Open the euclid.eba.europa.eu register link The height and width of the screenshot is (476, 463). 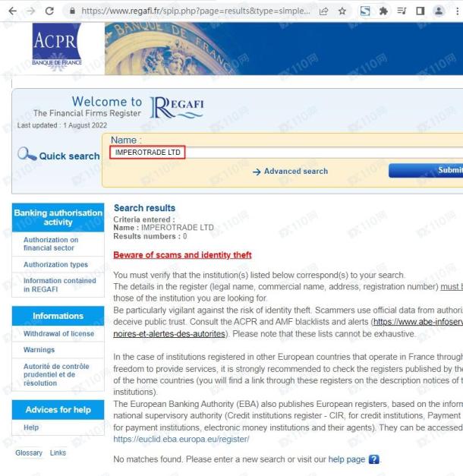(x=181, y=440)
